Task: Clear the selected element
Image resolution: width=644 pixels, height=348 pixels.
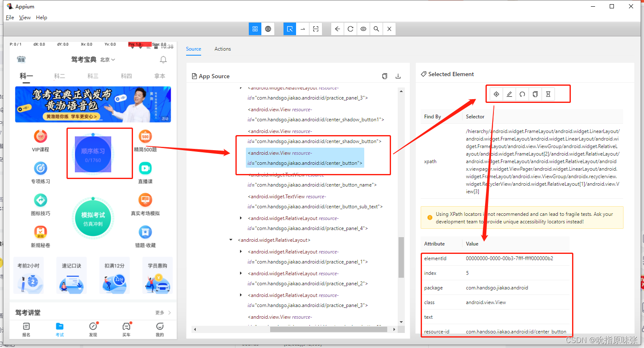Action: click(522, 94)
